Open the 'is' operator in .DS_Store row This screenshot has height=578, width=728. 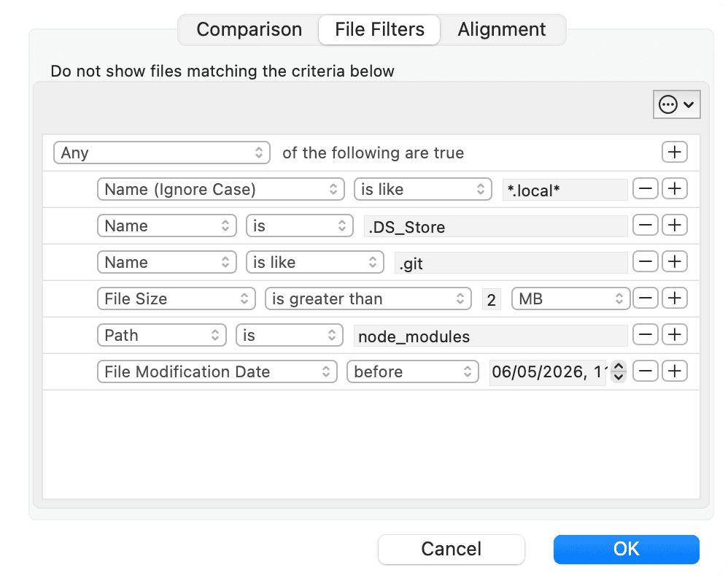coord(300,226)
